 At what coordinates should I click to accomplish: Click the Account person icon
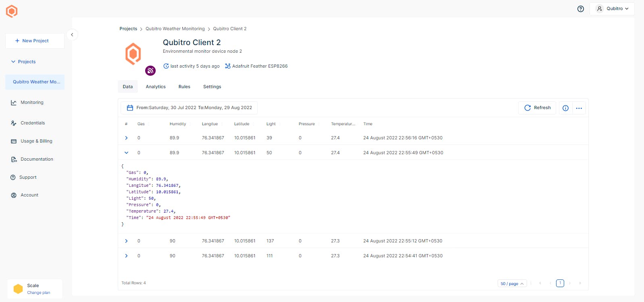click(x=13, y=195)
